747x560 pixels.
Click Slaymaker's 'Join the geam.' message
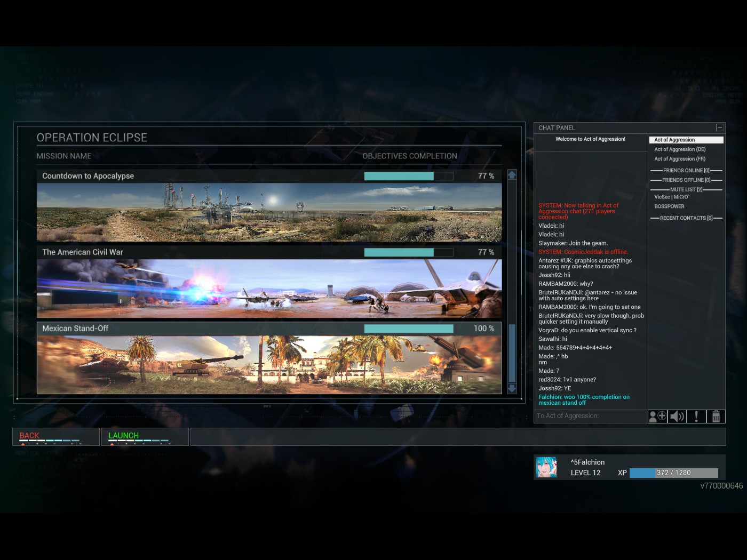pyautogui.click(x=573, y=243)
